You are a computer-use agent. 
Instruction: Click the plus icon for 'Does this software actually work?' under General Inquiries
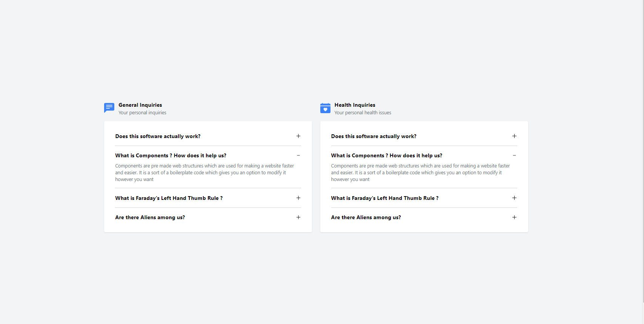(298, 136)
